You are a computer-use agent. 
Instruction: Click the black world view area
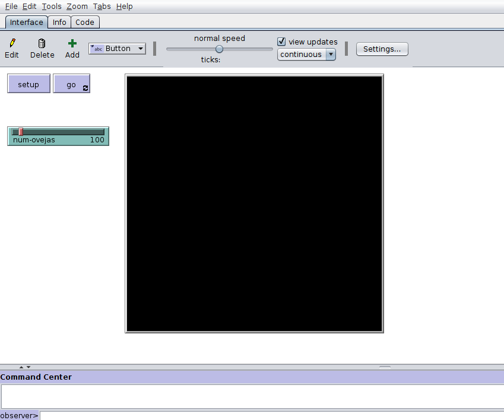(254, 203)
